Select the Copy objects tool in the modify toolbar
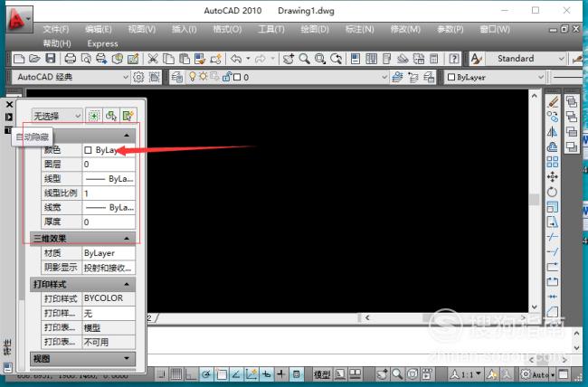 (553, 117)
